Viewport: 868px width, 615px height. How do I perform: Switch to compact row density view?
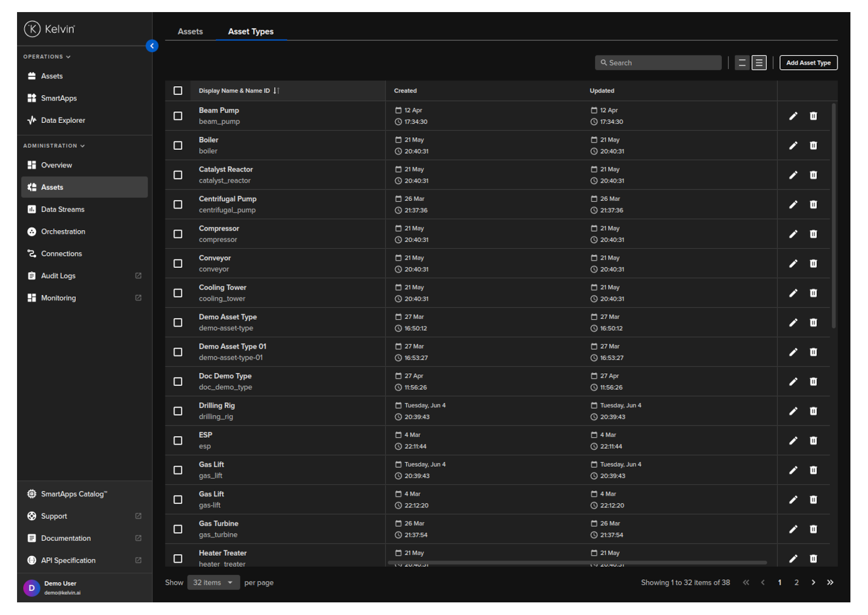(x=742, y=63)
